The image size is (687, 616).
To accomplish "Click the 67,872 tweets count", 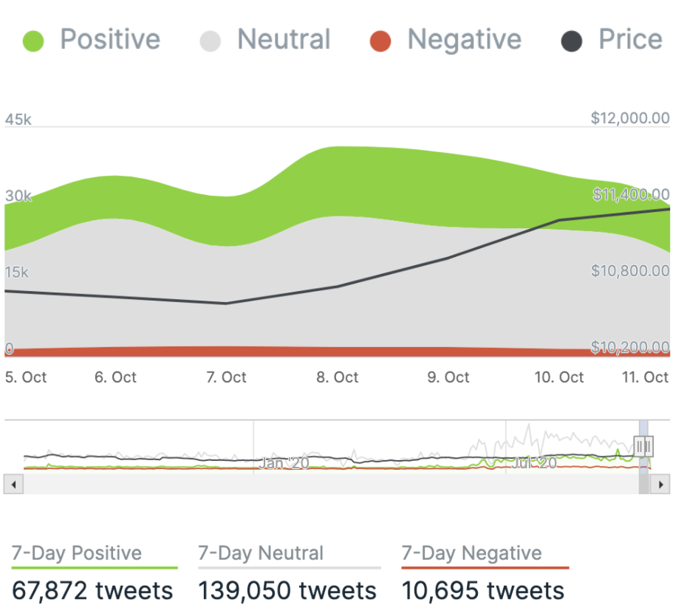I will [92, 591].
